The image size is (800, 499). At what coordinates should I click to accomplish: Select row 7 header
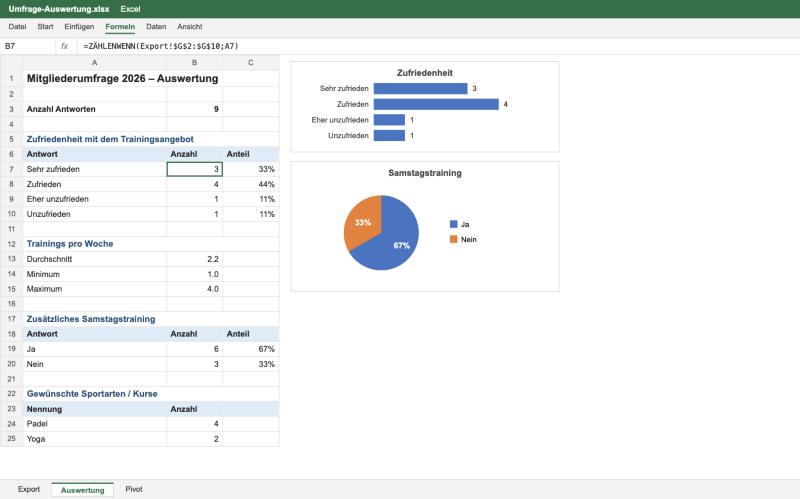coord(11,169)
